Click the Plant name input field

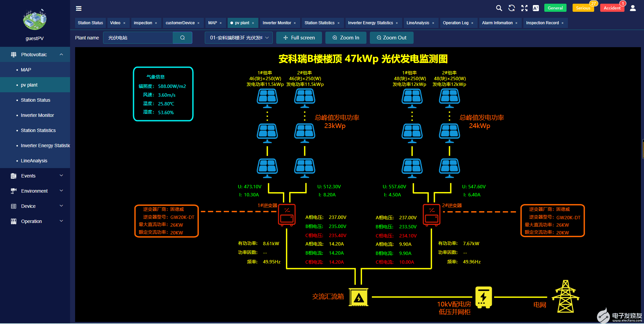click(138, 38)
